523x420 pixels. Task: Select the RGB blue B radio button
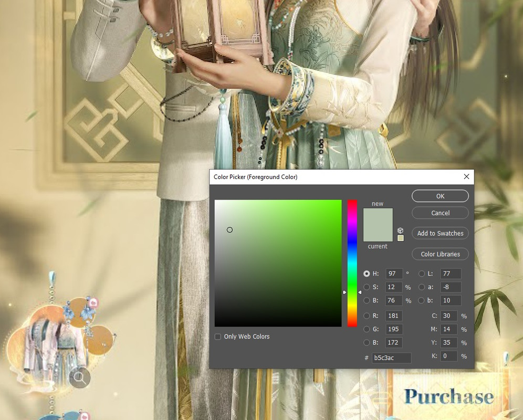(x=367, y=342)
